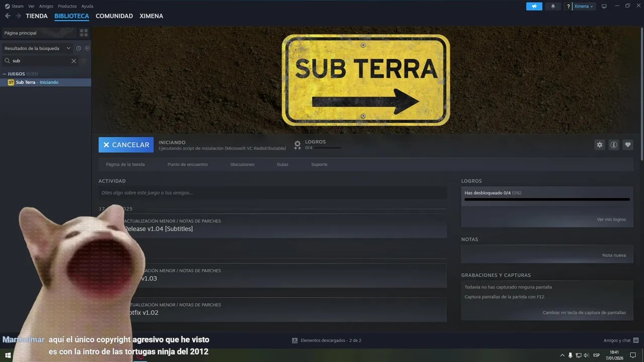Click the Página principal button
The image size is (644, 362).
tap(39, 33)
